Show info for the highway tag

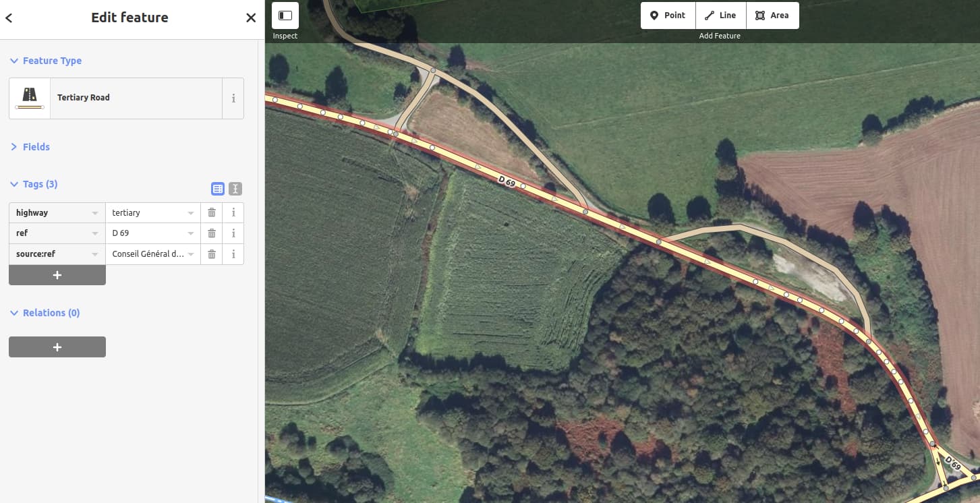point(233,213)
